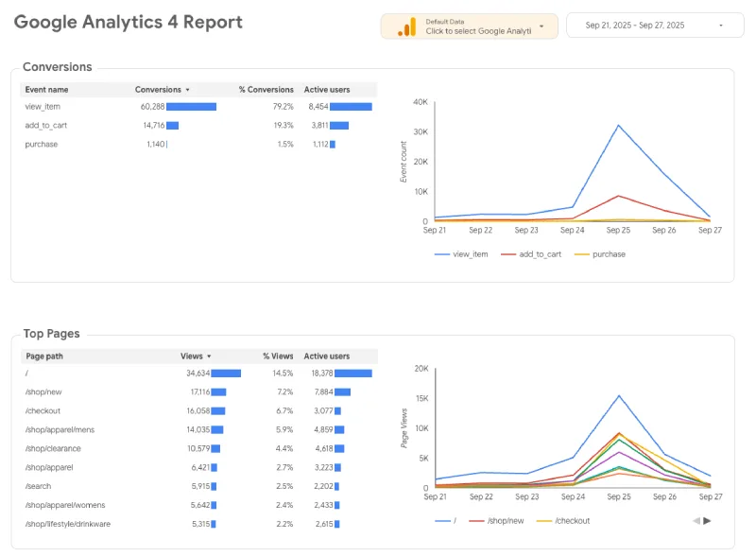This screenshot has width=756, height=556.
Task: Click the view_item conversions bar
Action: (x=191, y=107)
